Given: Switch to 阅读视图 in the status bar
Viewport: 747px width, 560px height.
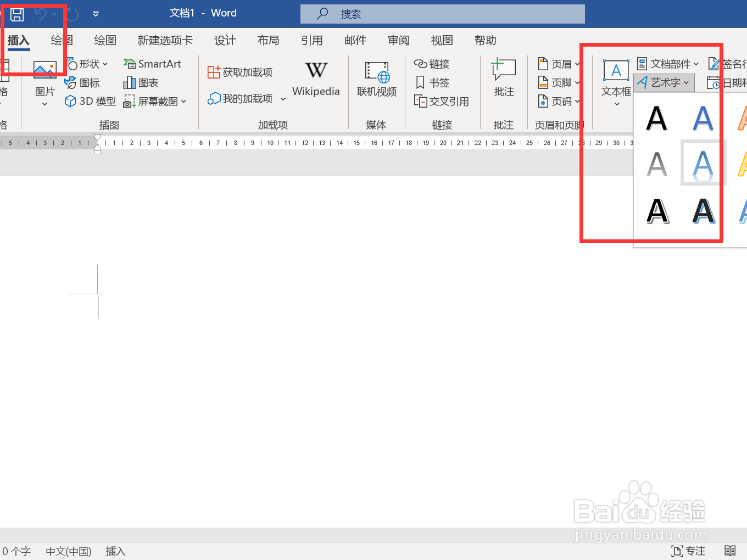Looking at the screenshot, I should [x=731, y=551].
